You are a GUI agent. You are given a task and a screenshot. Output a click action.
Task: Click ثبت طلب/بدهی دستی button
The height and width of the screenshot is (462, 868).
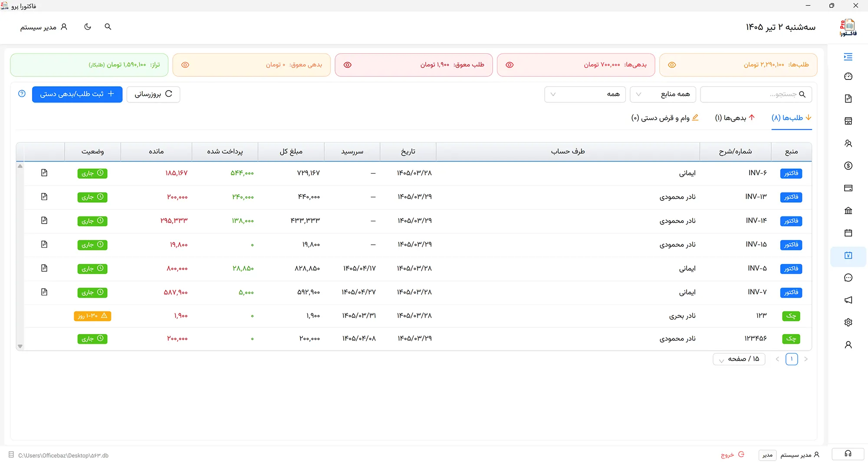pyautogui.click(x=77, y=94)
